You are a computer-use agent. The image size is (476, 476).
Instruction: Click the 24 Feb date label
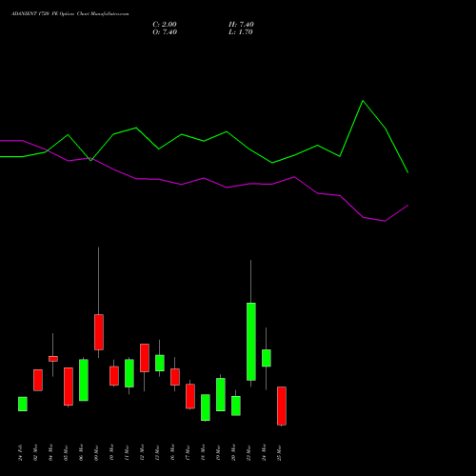click(20, 452)
